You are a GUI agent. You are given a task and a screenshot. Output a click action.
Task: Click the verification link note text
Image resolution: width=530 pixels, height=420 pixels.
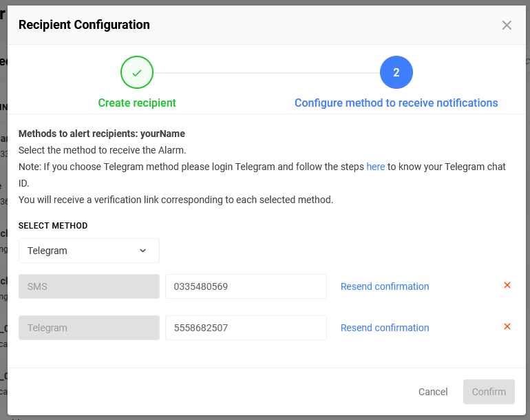pyautogui.click(x=176, y=200)
